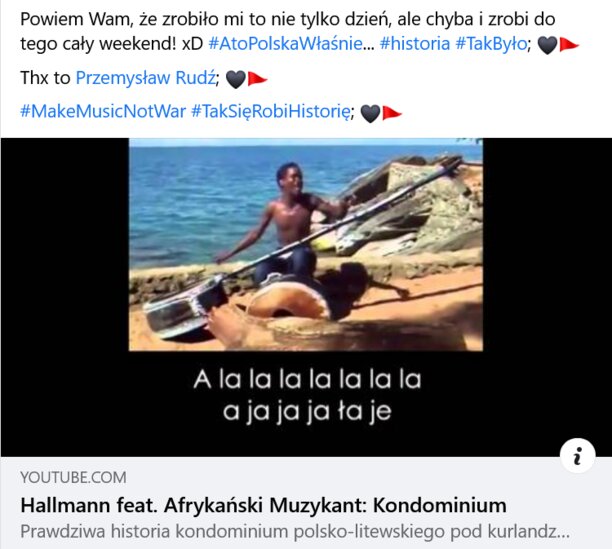Open Przemysław Rudź's profile link

pos(146,78)
